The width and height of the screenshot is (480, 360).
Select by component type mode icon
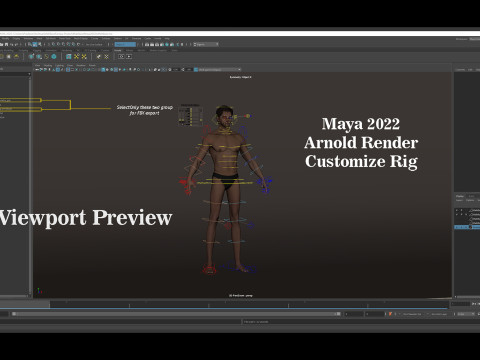pyautogui.click(x=40, y=44)
